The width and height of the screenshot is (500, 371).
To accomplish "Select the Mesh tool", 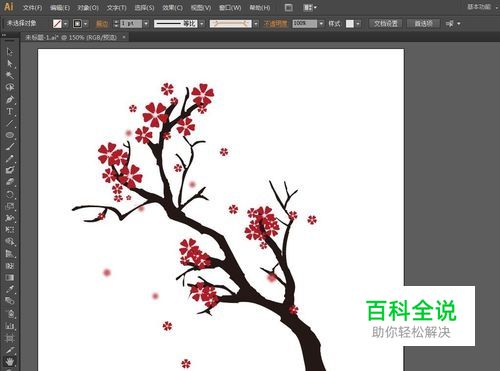I will coord(9,266).
